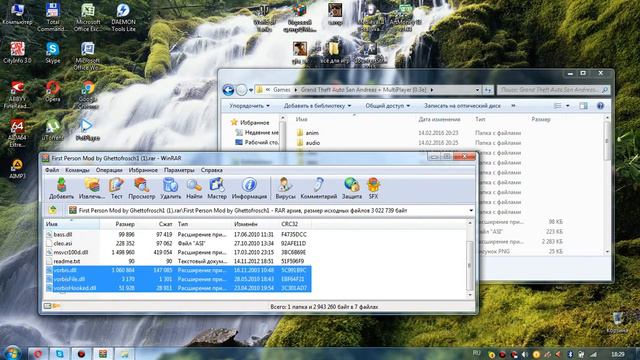Open the Комментарий (Comment) tool

(318, 188)
